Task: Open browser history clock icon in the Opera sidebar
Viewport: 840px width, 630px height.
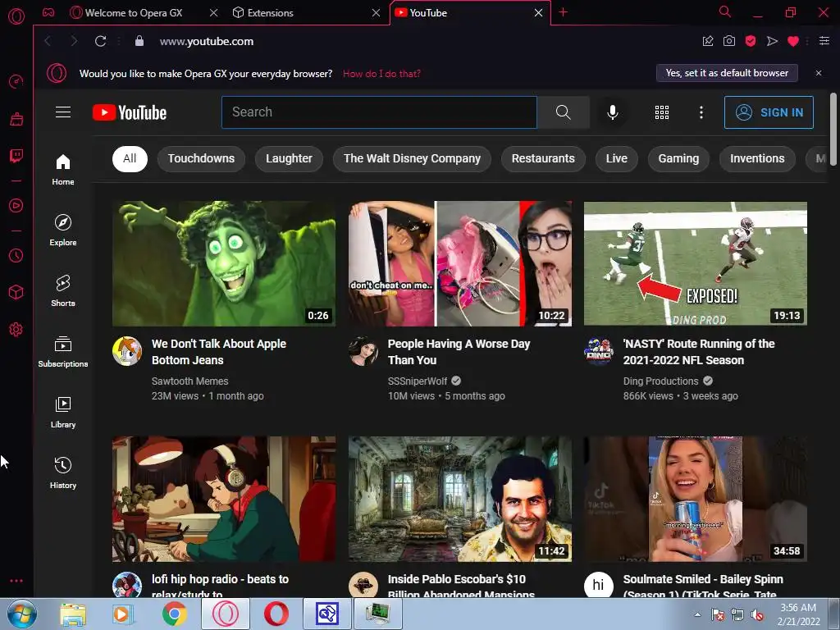Action: pyautogui.click(x=16, y=256)
